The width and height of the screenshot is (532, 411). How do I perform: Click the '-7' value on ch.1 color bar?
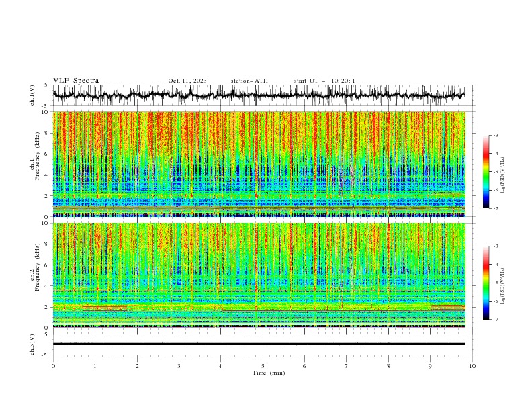pos(495,209)
